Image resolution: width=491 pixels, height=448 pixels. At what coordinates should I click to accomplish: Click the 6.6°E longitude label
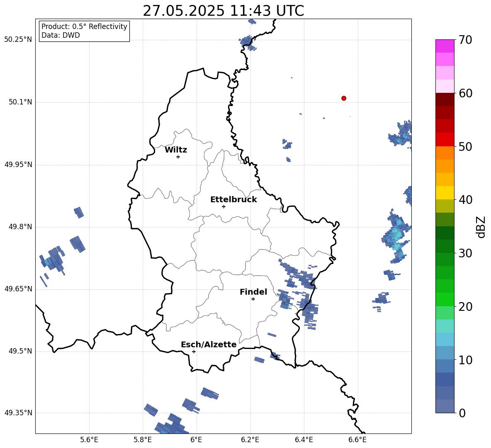[357, 440]
